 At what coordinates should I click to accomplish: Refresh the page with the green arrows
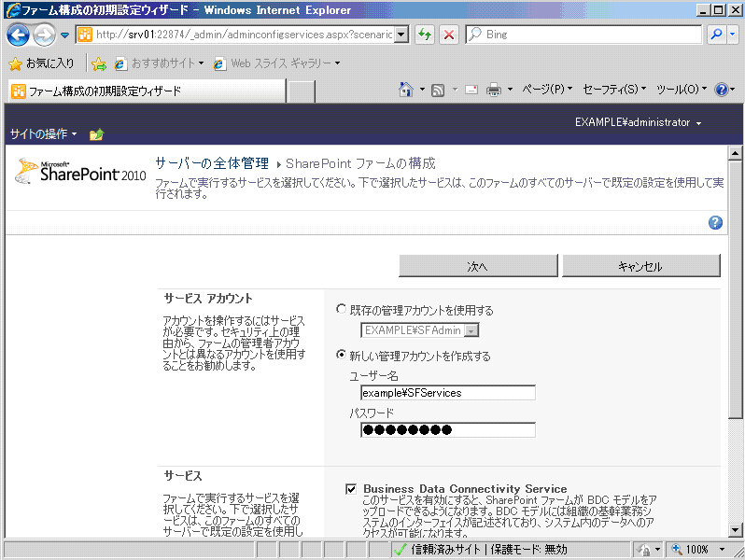tap(425, 35)
